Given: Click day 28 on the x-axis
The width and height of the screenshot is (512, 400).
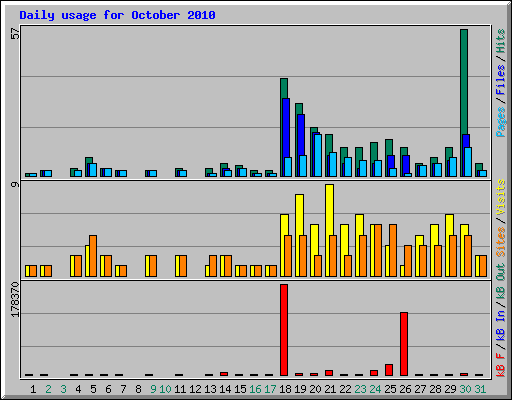Looking at the screenshot, I should (x=435, y=389).
